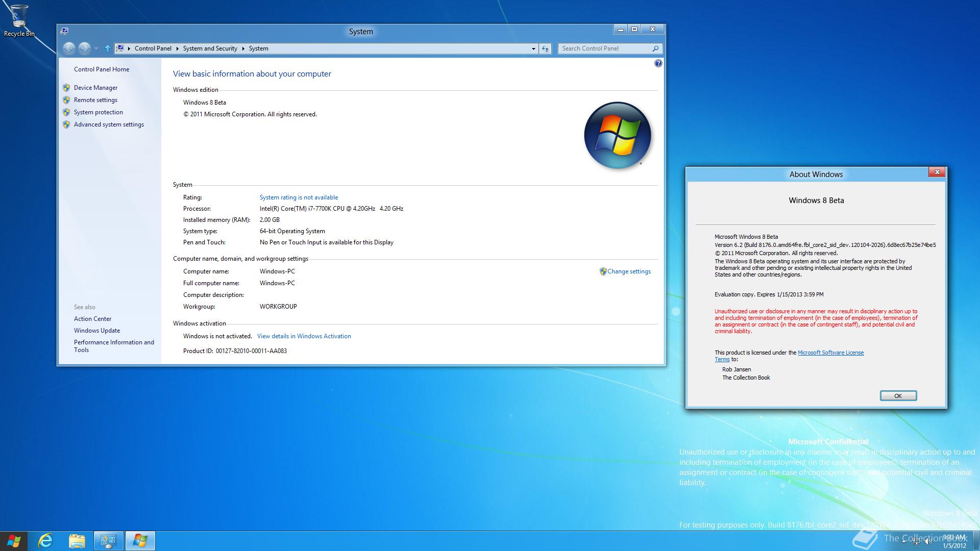Open Help with the question mark icon
The width and height of the screenshot is (980, 551).
(x=658, y=63)
